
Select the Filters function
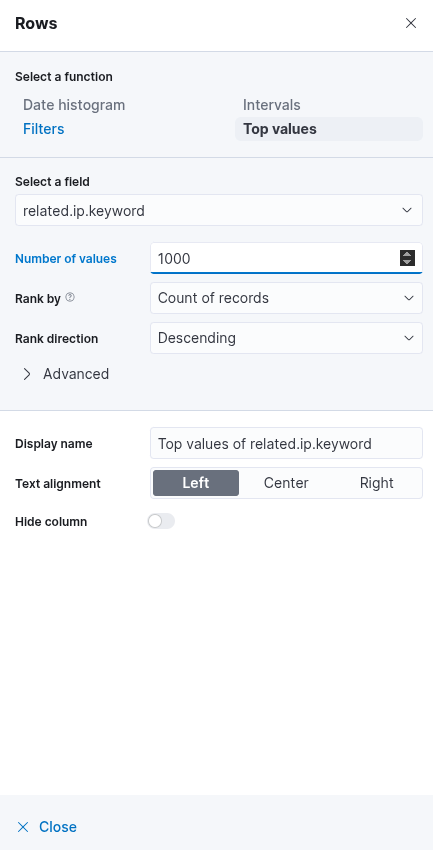tap(43, 129)
